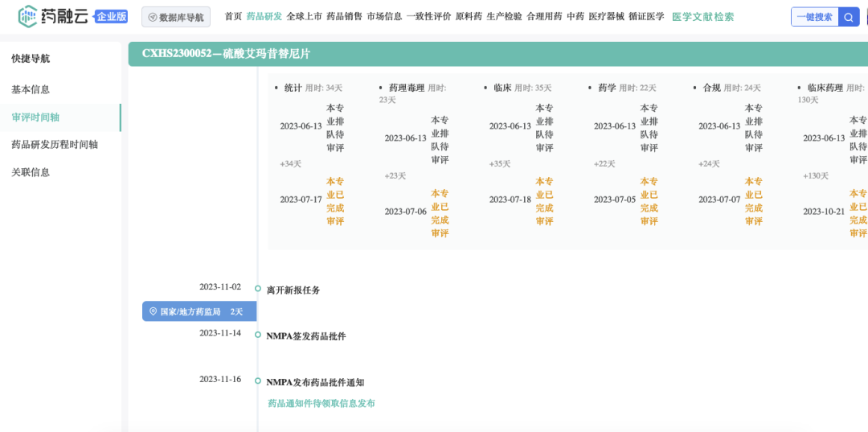Image resolution: width=868 pixels, height=432 pixels.
Task: Click the location pin on 国家/地方药监局 tag
Action: coord(154,311)
